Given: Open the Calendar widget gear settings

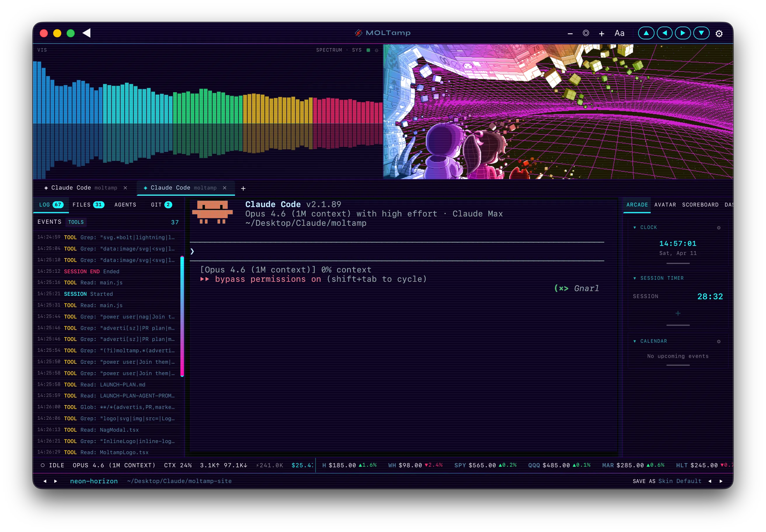Looking at the screenshot, I should click(x=719, y=341).
